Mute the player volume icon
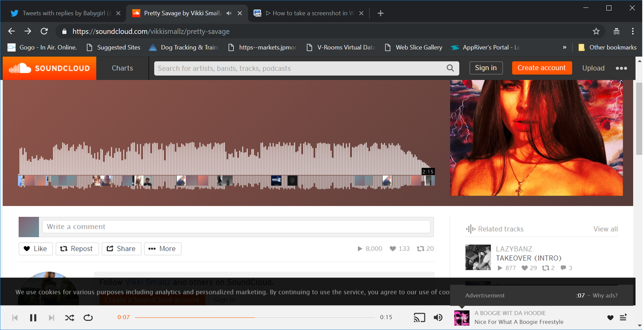Viewport: 644px width, 330px height. (x=438, y=318)
